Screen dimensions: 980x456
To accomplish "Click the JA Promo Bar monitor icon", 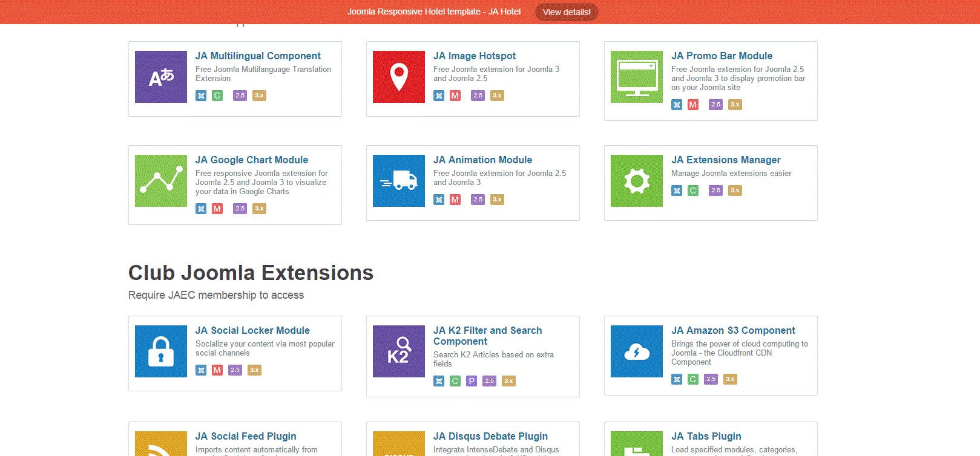I will [x=637, y=77].
